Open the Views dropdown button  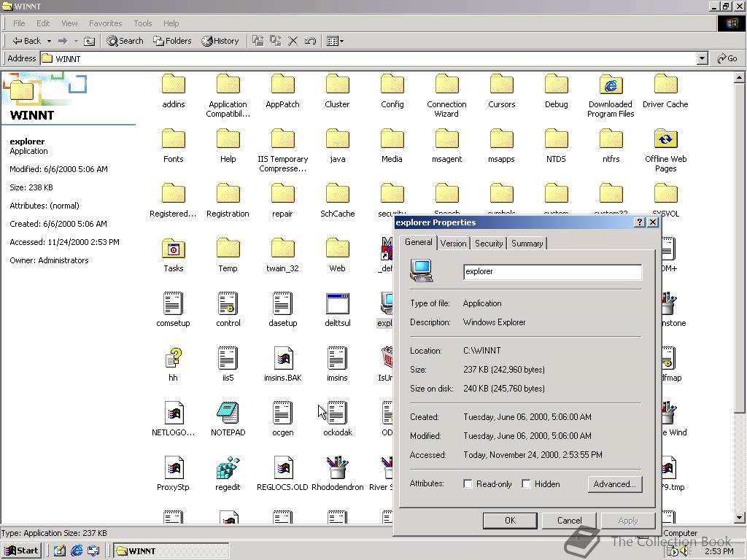336,41
